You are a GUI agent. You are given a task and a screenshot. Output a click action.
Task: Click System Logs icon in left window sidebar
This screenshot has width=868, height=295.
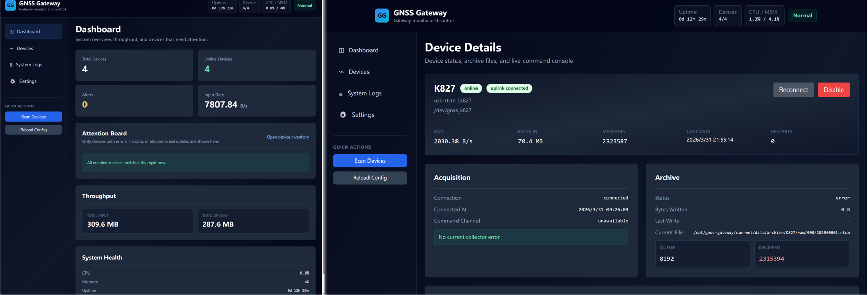(11, 65)
